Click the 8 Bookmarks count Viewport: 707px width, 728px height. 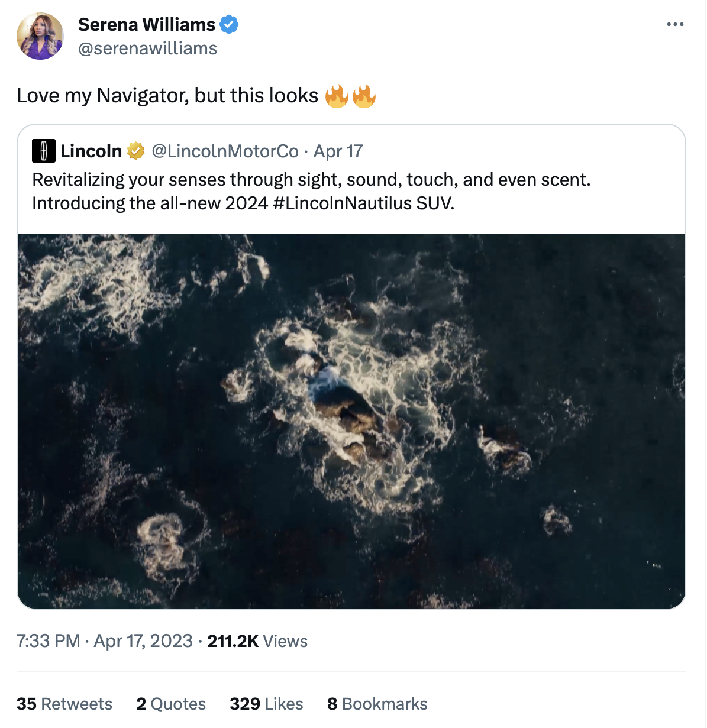pyautogui.click(x=377, y=704)
